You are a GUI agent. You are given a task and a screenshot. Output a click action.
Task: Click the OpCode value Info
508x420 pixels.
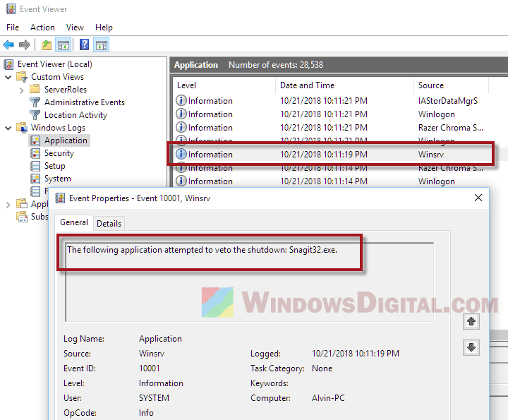(146, 413)
